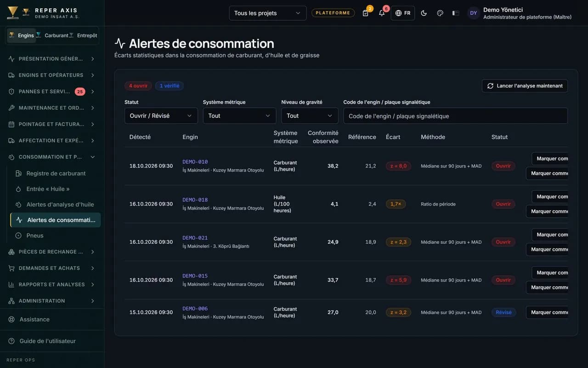Switch to the Engins tab
Viewport: 588px width, 368px height.
[x=21, y=35]
